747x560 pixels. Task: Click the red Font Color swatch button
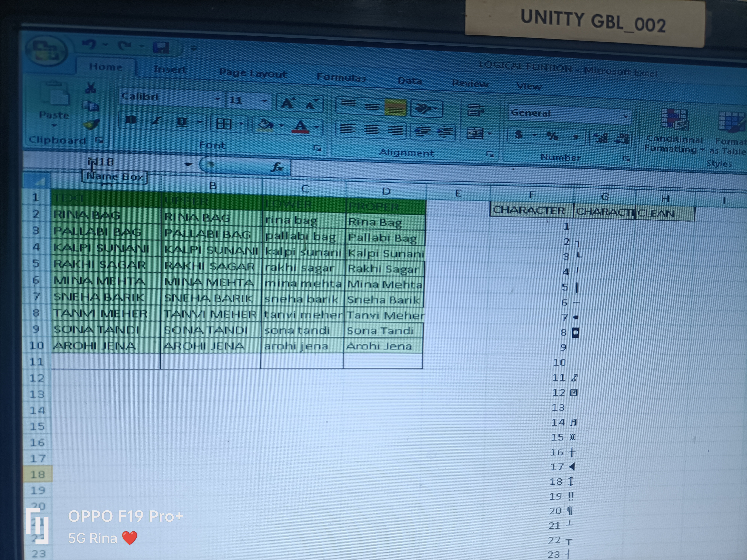(300, 127)
